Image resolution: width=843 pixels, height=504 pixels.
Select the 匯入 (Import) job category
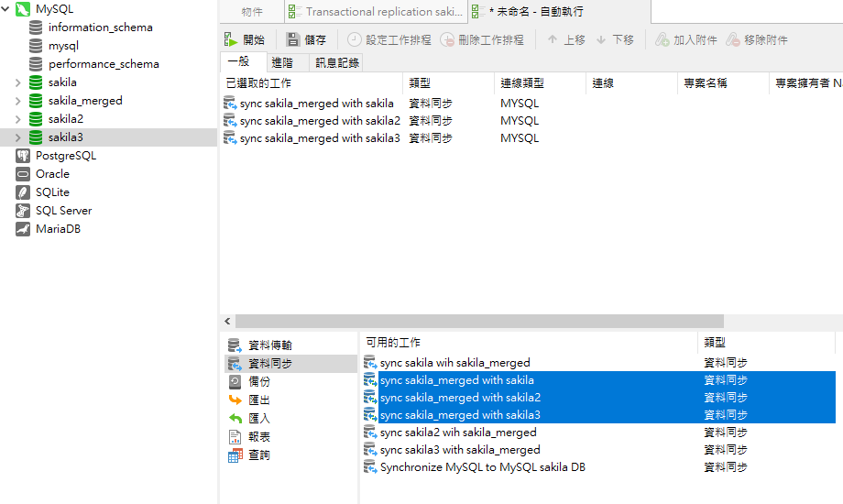(x=259, y=419)
